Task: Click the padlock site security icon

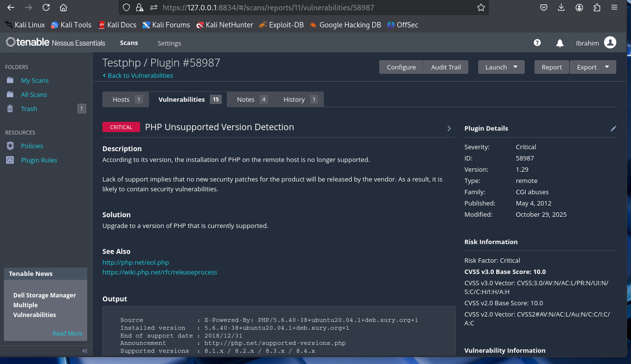Action: pos(140,7)
